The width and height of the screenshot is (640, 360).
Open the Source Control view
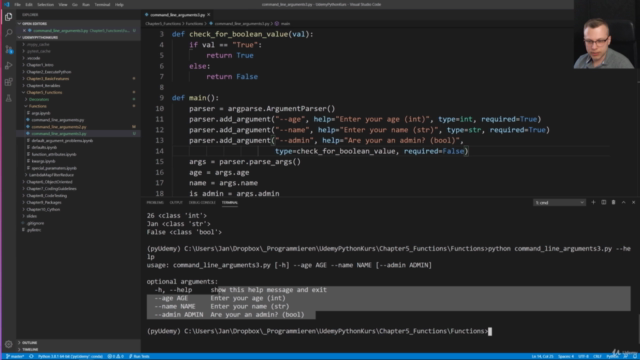point(9,49)
